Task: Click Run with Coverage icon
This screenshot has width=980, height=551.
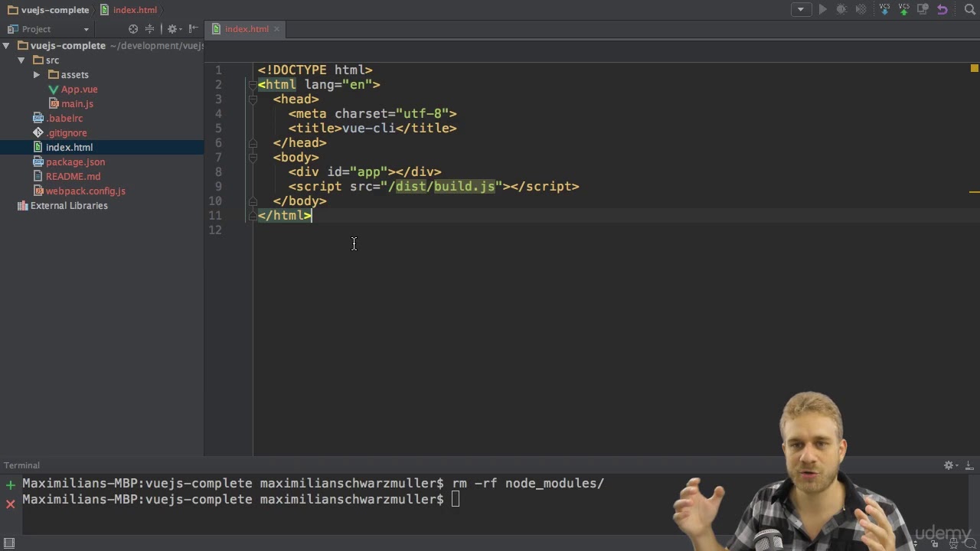Action: (x=861, y=10)
